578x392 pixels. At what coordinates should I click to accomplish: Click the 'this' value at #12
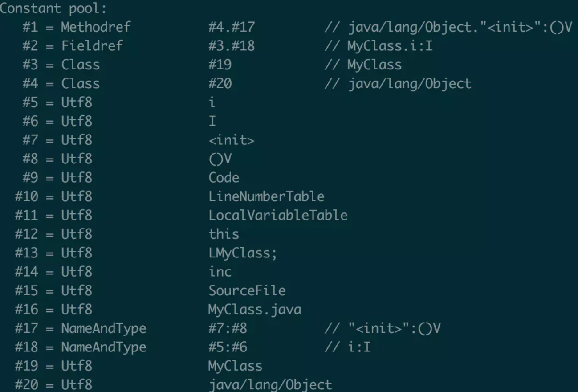pos(224,234)
